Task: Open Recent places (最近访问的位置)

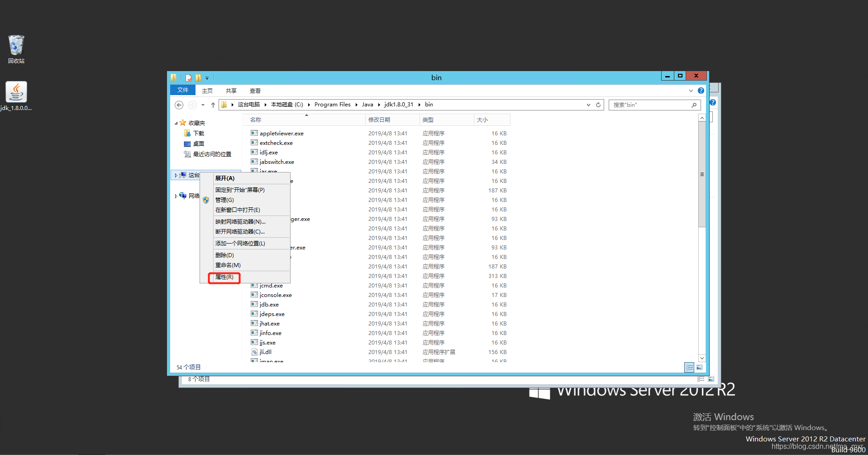Action: (x=208, y=154)
